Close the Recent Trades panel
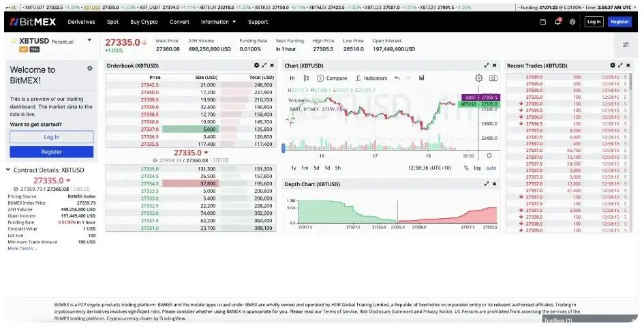Screen dimensions: 644x332 click(x=628, y=65)
